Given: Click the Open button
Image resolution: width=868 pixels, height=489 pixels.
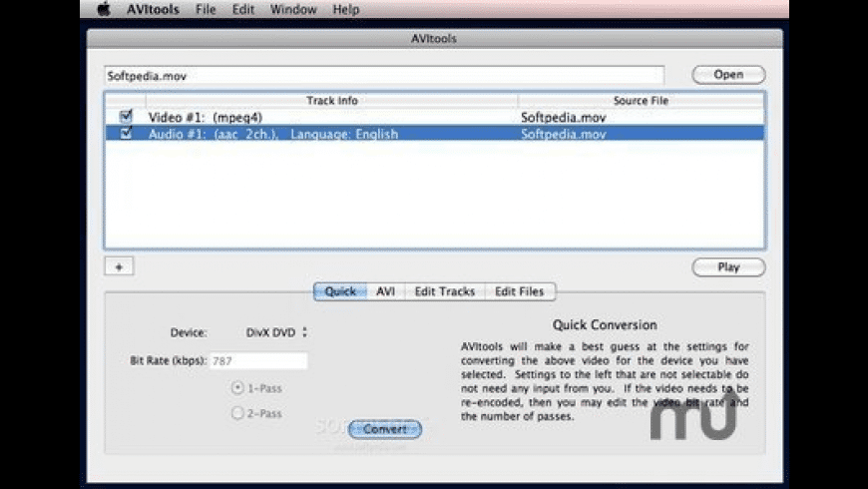Looking at the screenshot, I should pos(728,75).
